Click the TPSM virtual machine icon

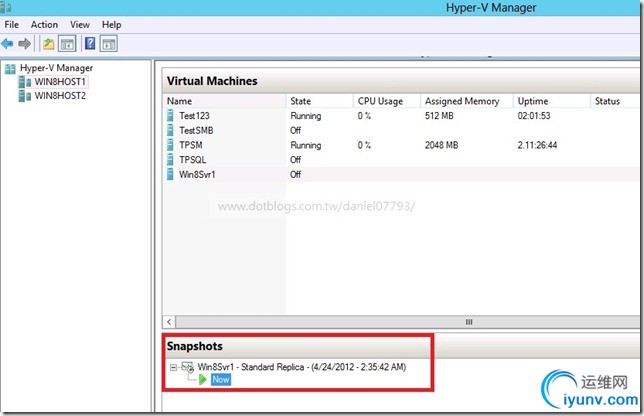[x=170, y=145]
